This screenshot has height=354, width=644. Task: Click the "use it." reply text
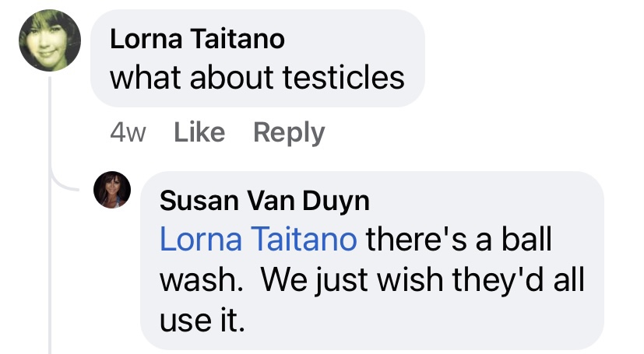coord(202,320)
